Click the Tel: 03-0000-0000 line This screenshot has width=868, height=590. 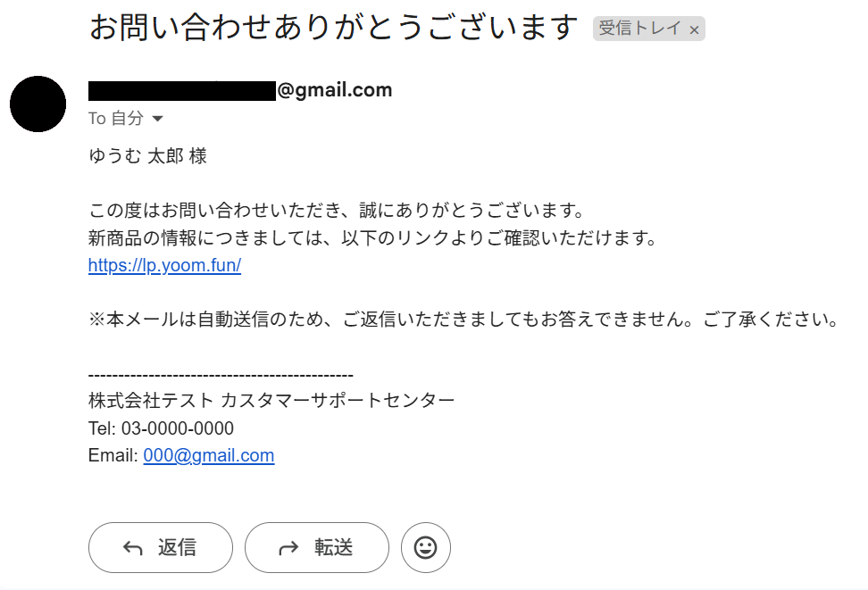[x=161, y=428]
